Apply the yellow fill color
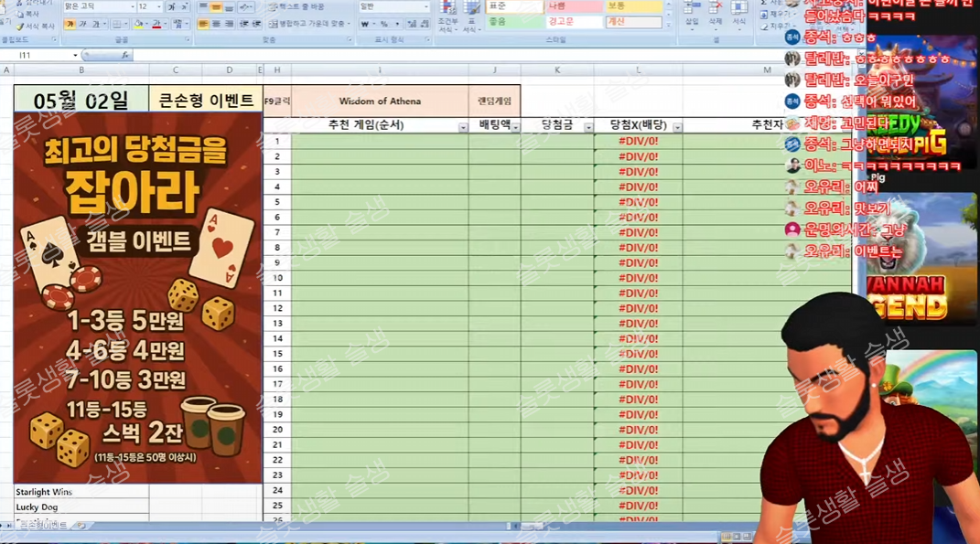Screen dimensions: 980x544 point(139,25)
